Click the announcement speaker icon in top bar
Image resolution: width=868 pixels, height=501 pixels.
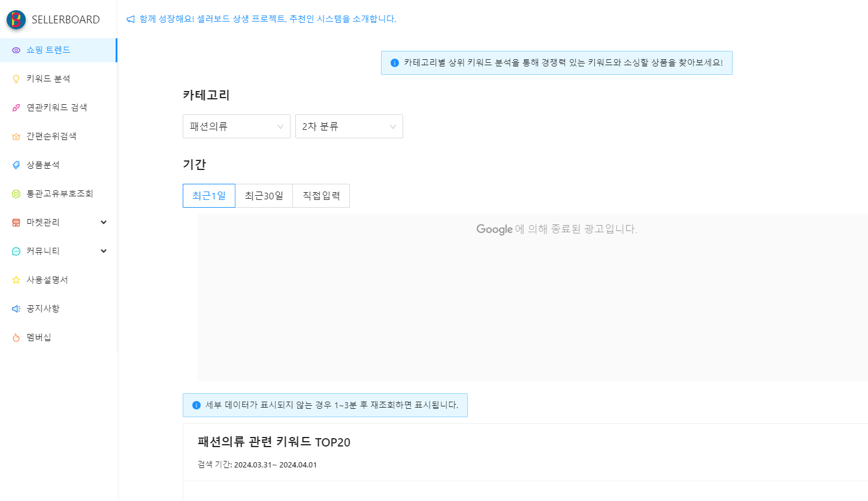tap(129, 19)
